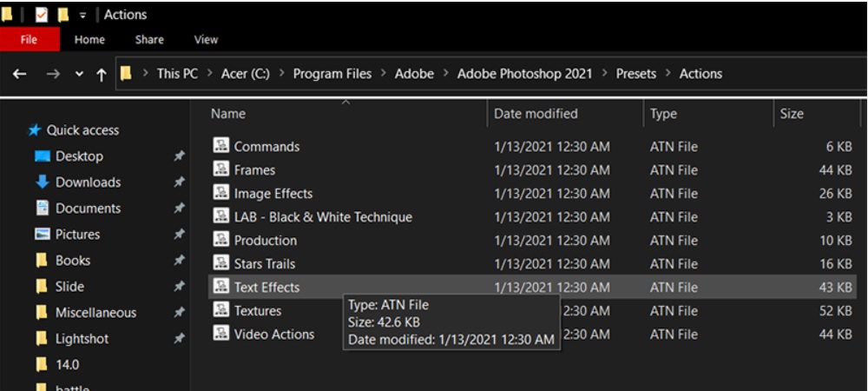This screenshot has height=391, width=868.
Task: Sort by the Date modified column
Action: tap(536, 114)
